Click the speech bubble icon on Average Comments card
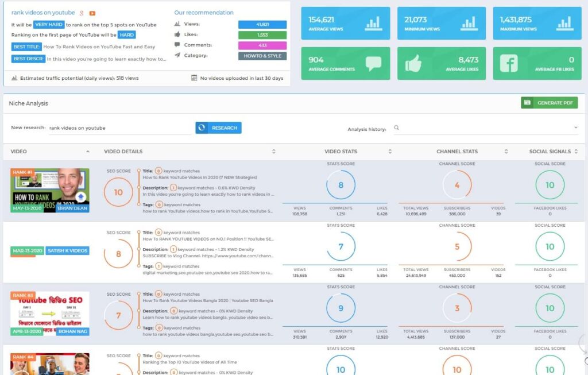The width and height of the screenshot is (588, 375). (373, 63)
